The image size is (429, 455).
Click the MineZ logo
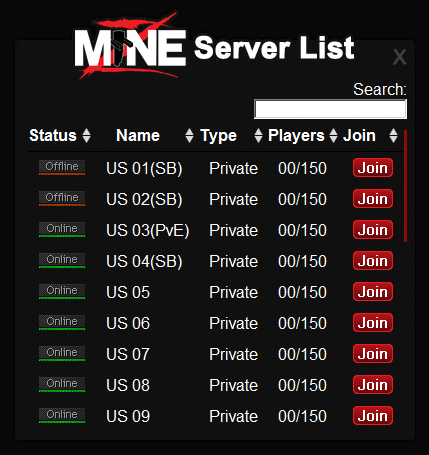[130, 46]
